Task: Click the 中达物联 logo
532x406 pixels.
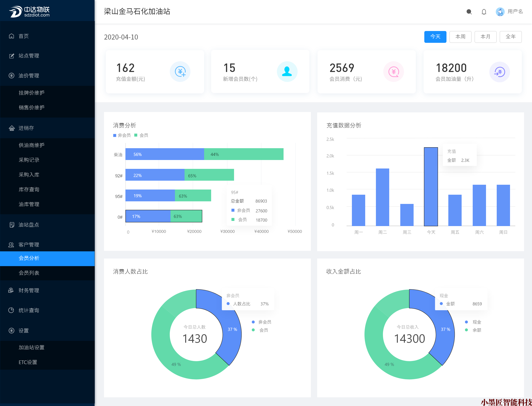Action: pos(29,11)
